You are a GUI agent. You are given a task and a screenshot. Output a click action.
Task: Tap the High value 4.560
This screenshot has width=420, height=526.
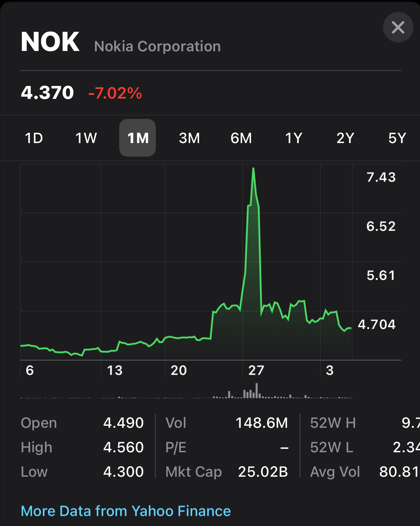click(124, 447)
